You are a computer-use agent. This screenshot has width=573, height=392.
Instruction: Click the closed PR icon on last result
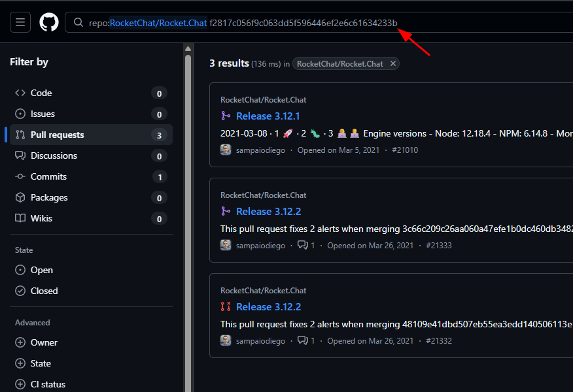point(226,306)
